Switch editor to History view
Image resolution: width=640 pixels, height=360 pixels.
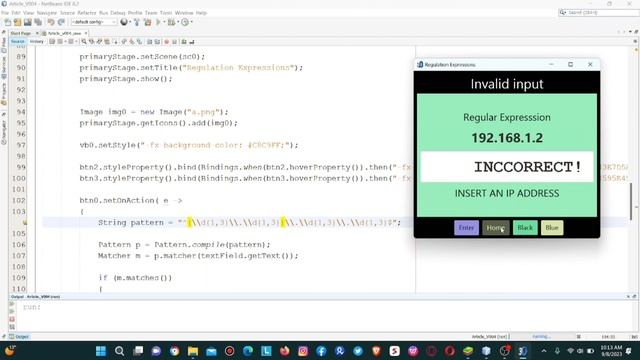pos(36,42)
